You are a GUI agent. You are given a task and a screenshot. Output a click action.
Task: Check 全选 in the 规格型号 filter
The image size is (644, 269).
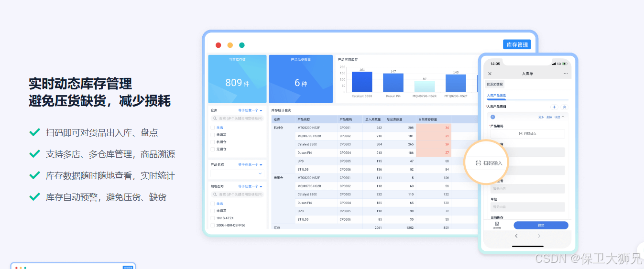pyautogui.click(x=213, y=204)
